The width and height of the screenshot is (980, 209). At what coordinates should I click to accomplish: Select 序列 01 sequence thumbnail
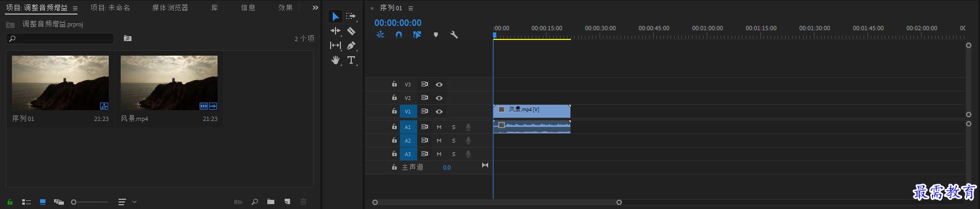(x=60, y=83)
